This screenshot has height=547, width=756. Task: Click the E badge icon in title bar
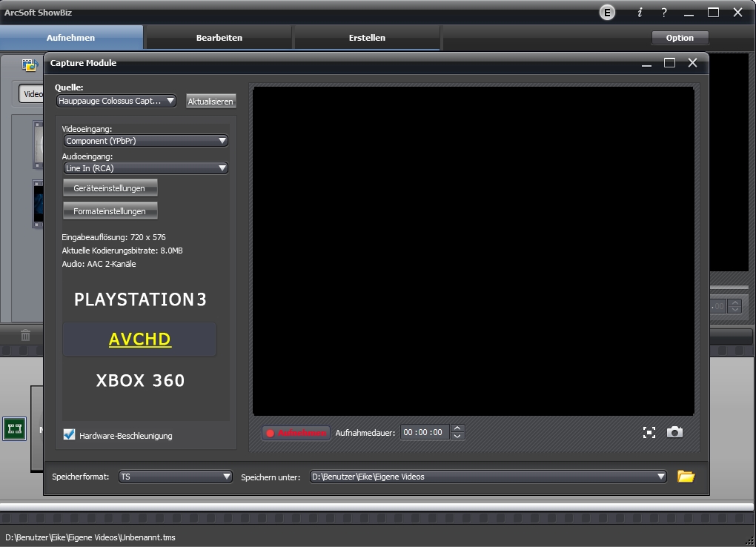607,13
